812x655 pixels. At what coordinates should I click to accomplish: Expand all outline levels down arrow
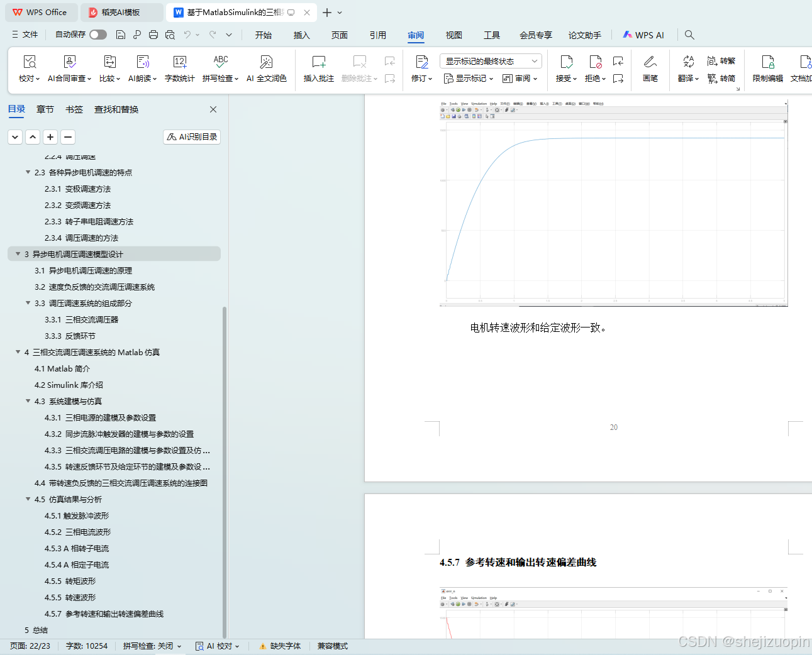coord(16,137)
